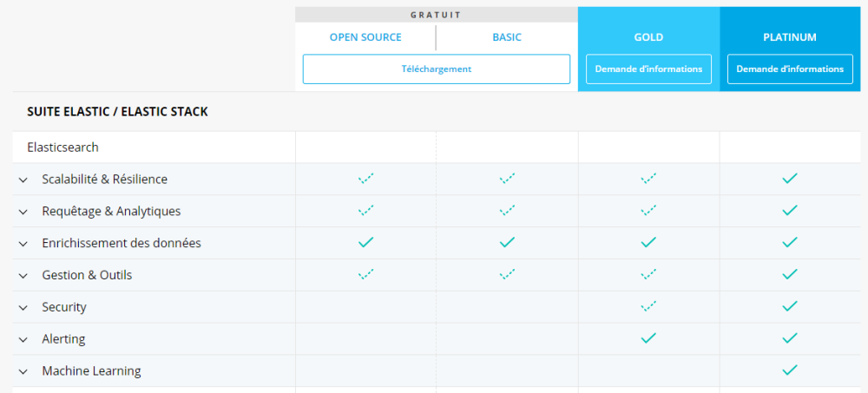Click Gold dotted checkmark for Security
The height and width of the screenshot is (393, 868).
click(648, 306)
